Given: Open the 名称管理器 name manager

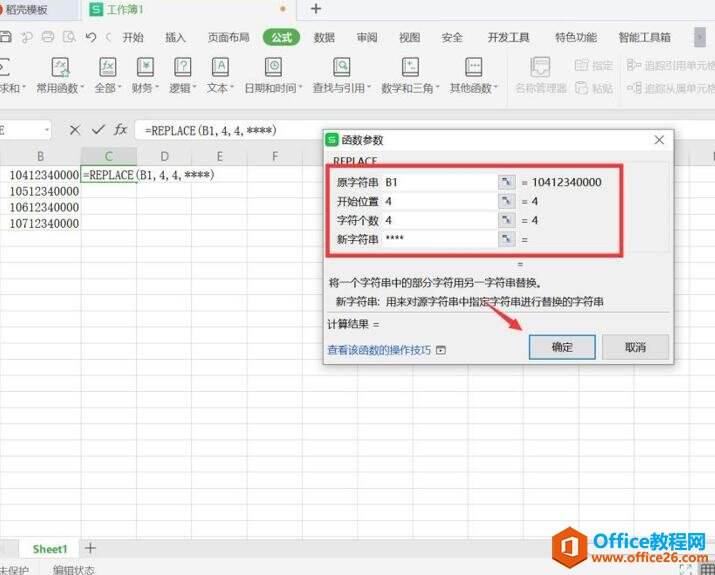Looking at the screenshot, I should pyautogui.click(x=540, y=75).
